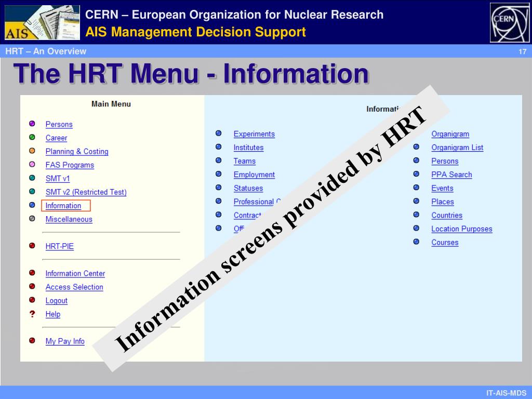The image size is (532, 399).
Task: Click the blue bullet beside Institutes
Action: coord(219,147)
